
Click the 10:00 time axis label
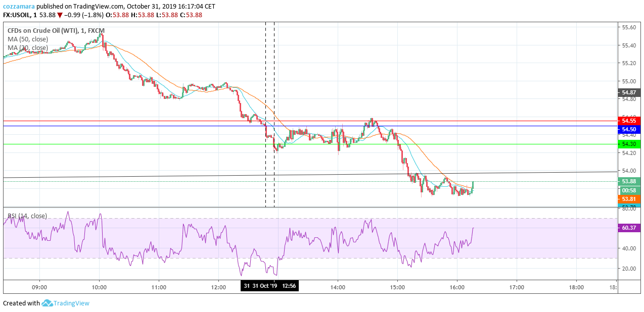(99, 287)
